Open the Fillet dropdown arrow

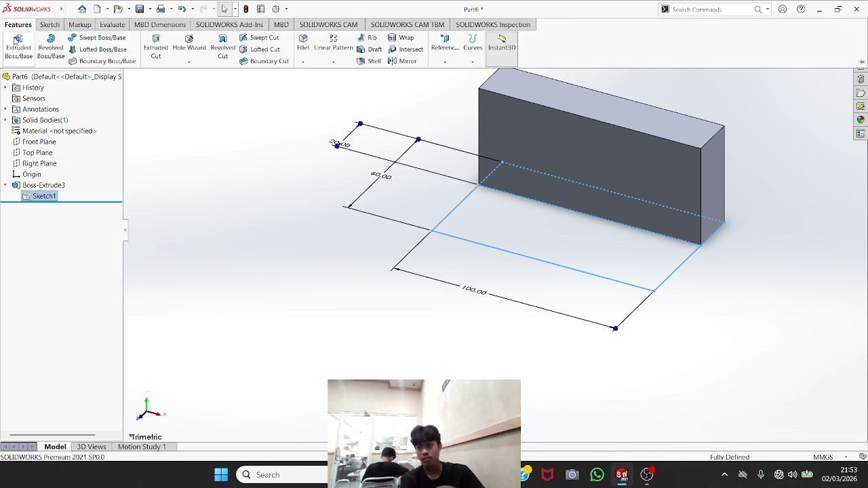point(303,62)
